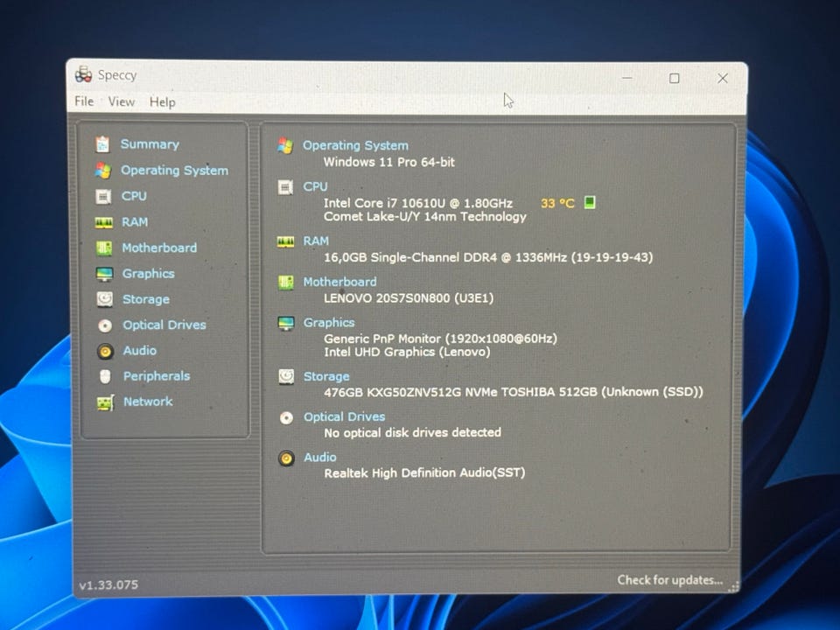This screenshot has height=630, width=840.
Task: Click the Motherboard icon in sidebar
Action: pyautogui.click(x=104, y=248)
